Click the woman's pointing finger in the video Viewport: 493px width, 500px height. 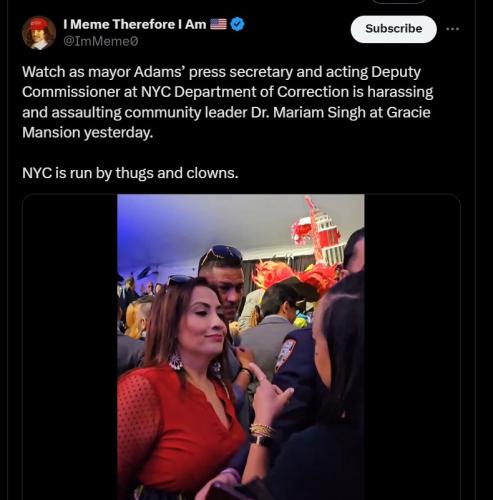pyautogui.click(x=258, y=372)
